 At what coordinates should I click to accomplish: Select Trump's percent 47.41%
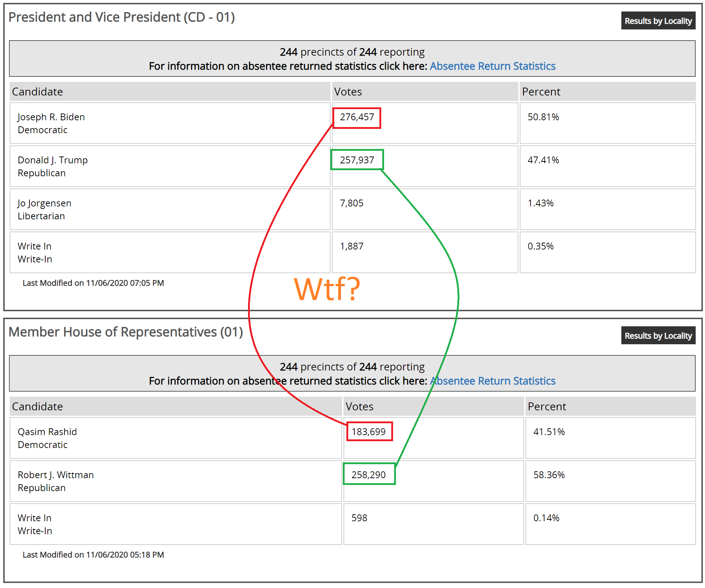(543, 160)
